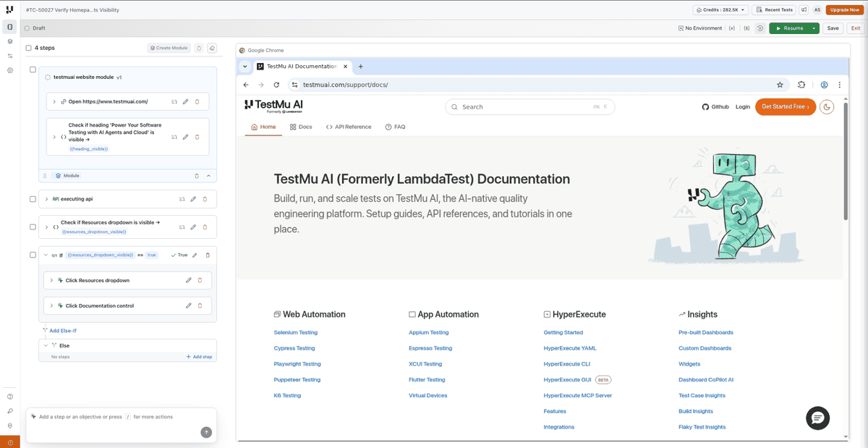868x448 pixels.
Task: Edit the Check if heading step
Action: [185, 137]
